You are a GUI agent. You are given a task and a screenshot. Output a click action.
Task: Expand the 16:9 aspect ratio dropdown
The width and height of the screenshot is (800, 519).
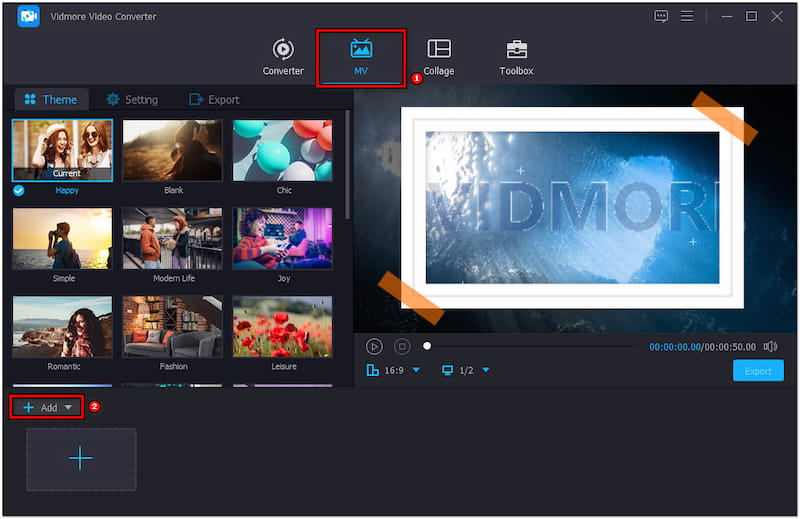coord(416,371)
